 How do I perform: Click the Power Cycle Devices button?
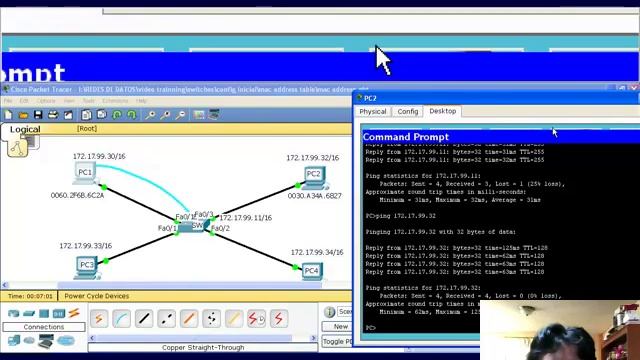point(97,296)
